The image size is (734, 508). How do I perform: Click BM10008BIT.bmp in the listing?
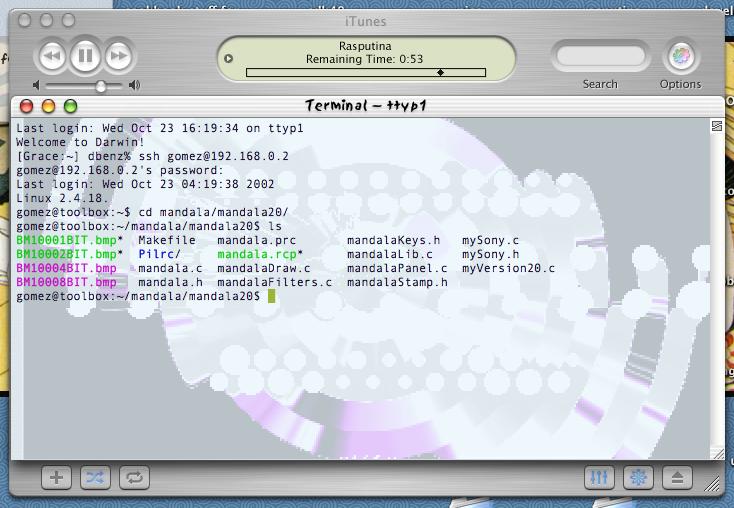tap(66, 282)
